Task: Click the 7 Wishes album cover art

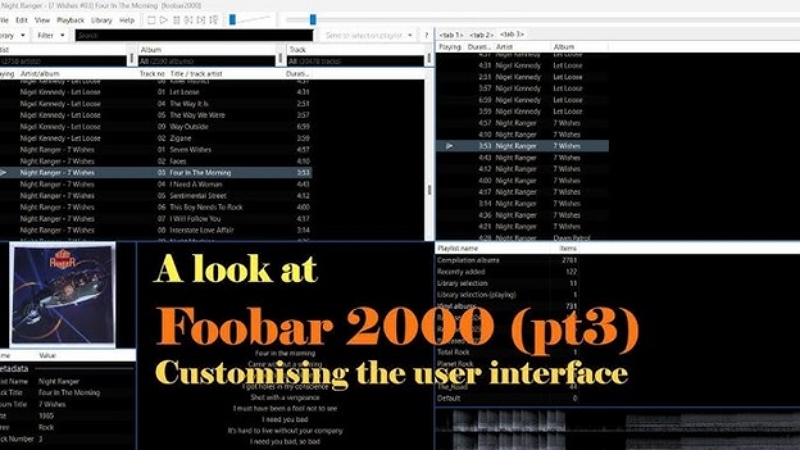Action: point(63,294)
